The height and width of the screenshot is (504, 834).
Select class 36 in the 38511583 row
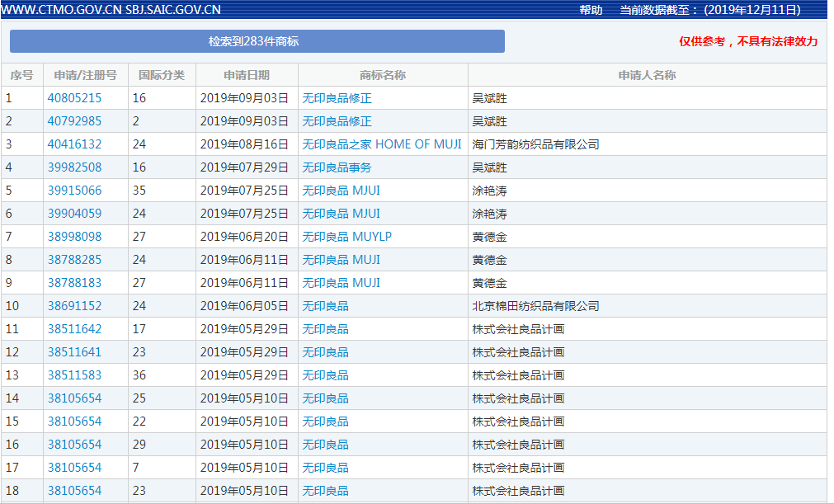[139, 375]
